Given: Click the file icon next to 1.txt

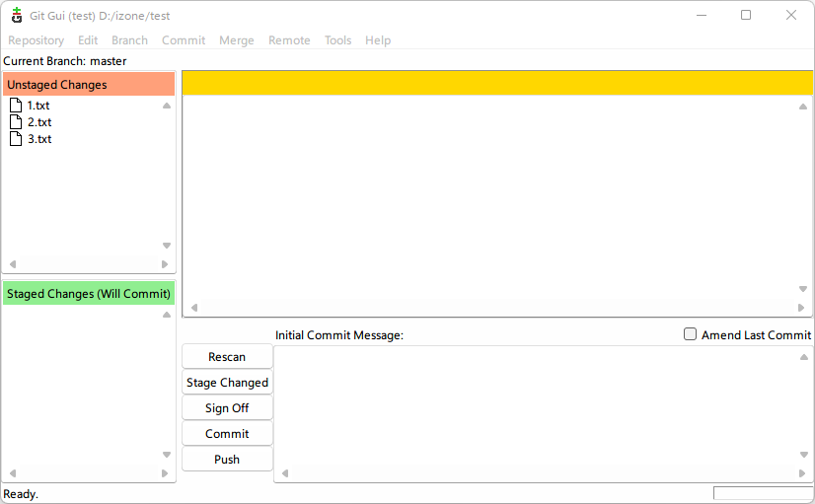Looking at the screenshot, I should coord(15,106).
